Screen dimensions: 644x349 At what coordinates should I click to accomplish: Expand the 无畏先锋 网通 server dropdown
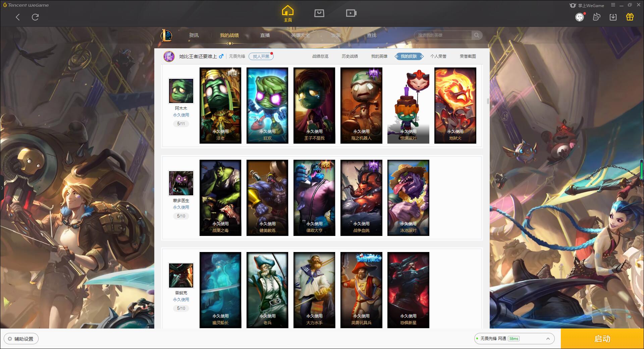coord(514,339)
